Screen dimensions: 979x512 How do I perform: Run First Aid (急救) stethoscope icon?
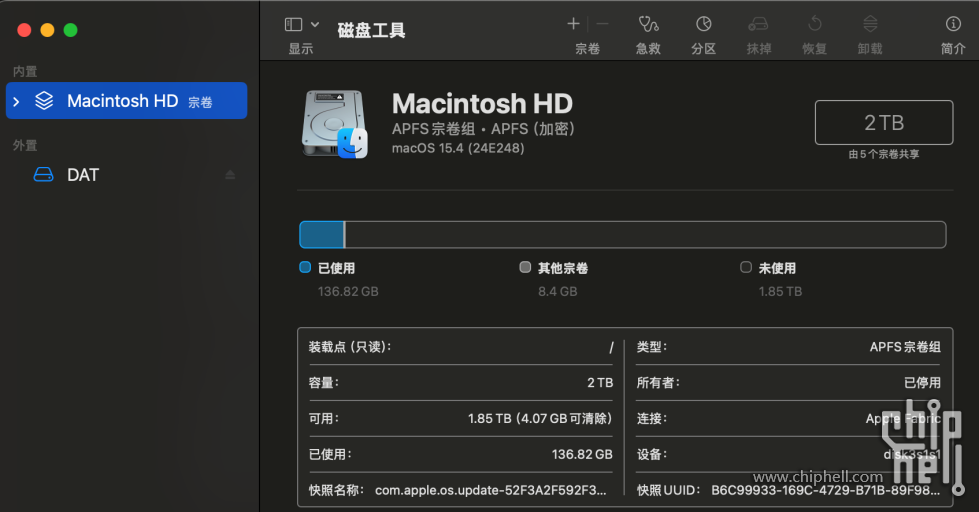pyautogui.click(x=648, y=24)
